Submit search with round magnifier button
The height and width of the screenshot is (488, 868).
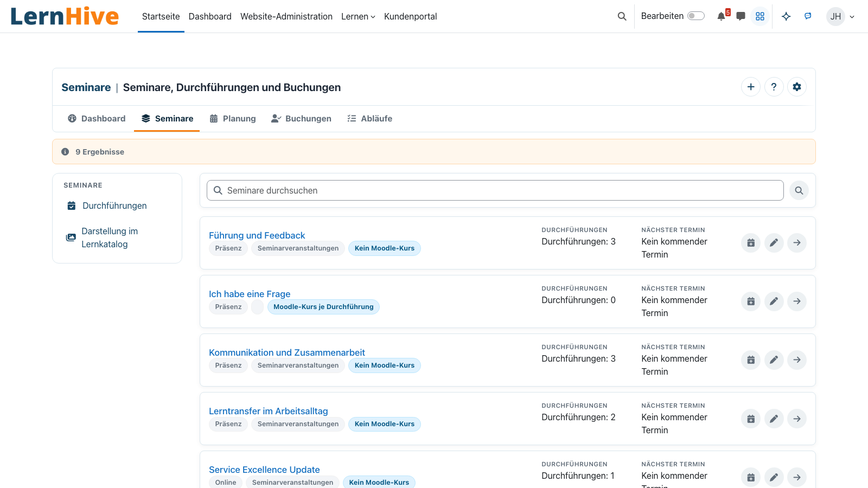point(799,190)
